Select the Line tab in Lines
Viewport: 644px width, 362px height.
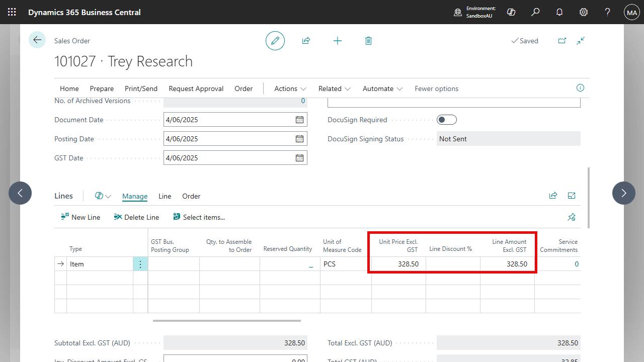pos(165,196)
